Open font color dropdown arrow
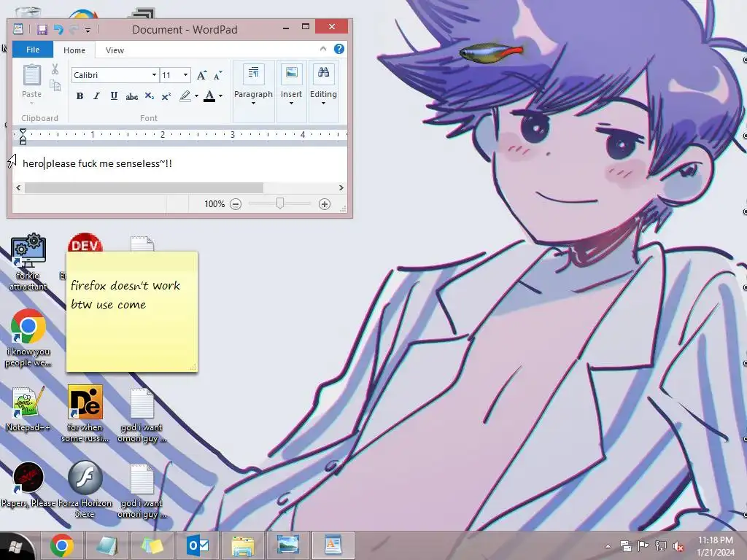 pyautogui.click(x=220, y=96)
